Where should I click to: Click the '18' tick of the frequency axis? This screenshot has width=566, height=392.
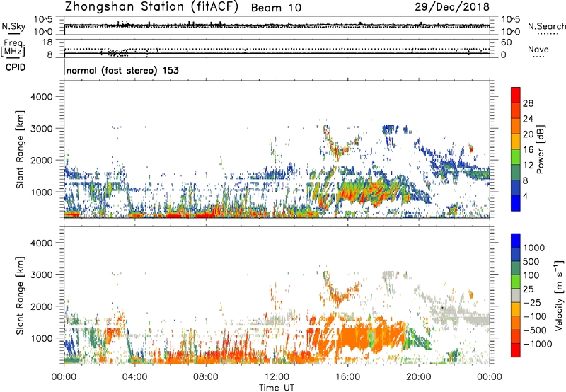tap(47, 42)
